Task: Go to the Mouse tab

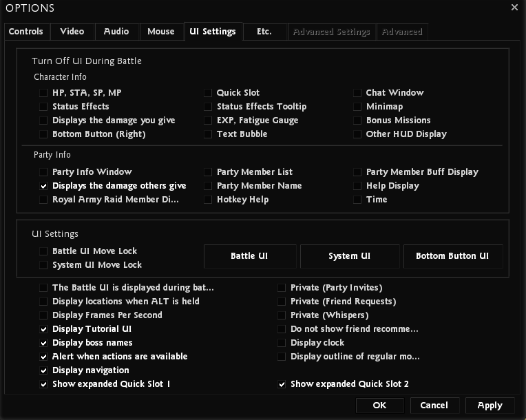Action: (161, 32)
